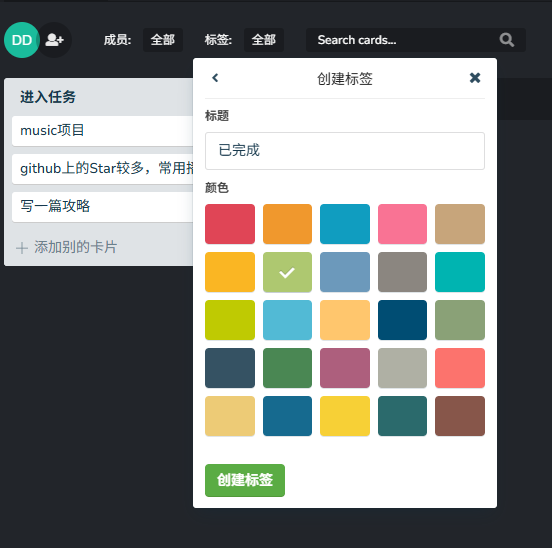552x548 pixels.
Task: Select the brown swatch
Action: click(460, 416)
